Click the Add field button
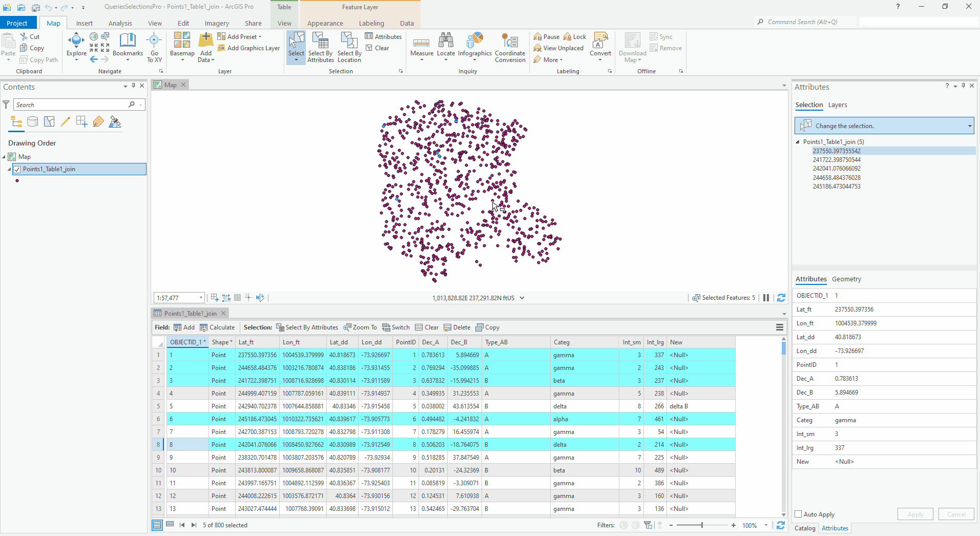Image resolution: width=980 pixels, height=536 pixels. click(184, 327)
